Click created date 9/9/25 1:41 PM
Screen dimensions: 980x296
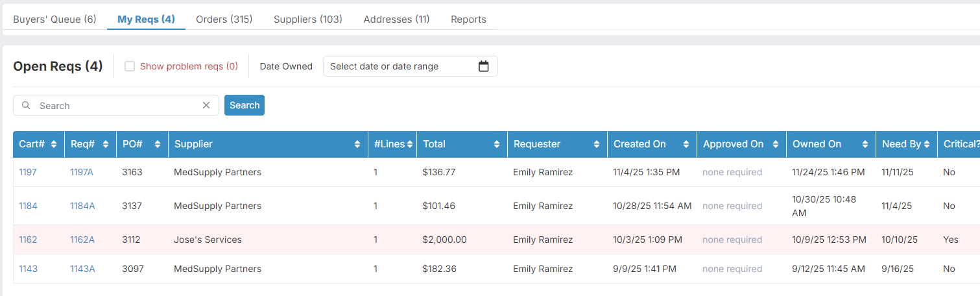(644, 269)
